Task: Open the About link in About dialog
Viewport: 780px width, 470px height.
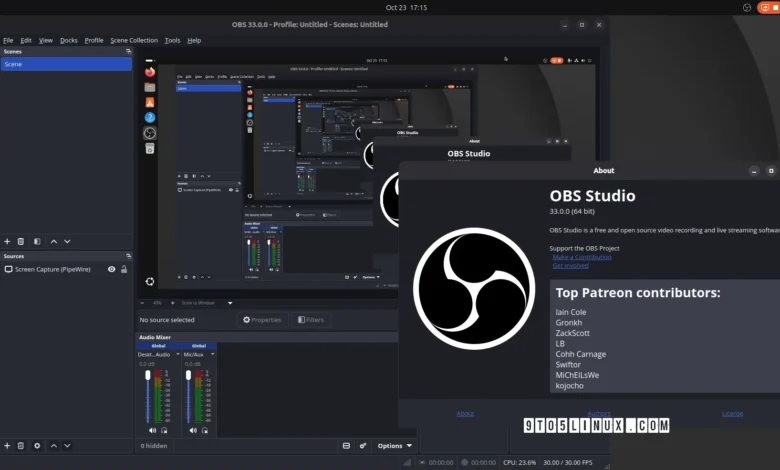Action: tap(465, 413)
